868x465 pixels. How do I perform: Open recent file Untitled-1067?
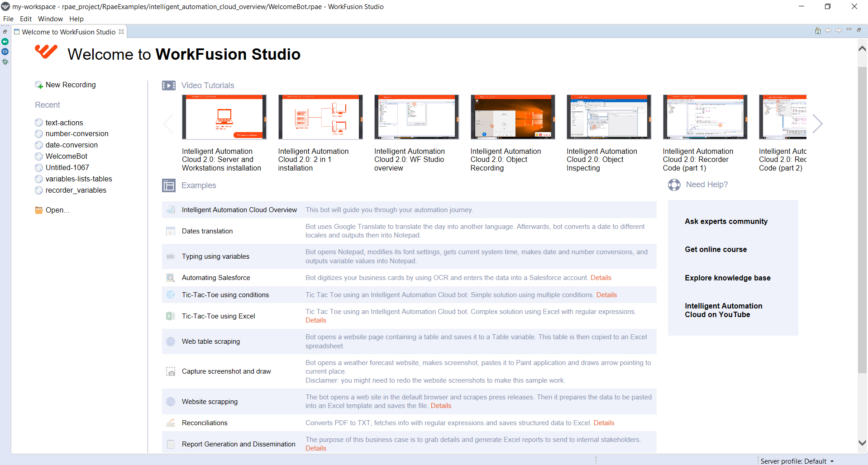tap(67, 168)
